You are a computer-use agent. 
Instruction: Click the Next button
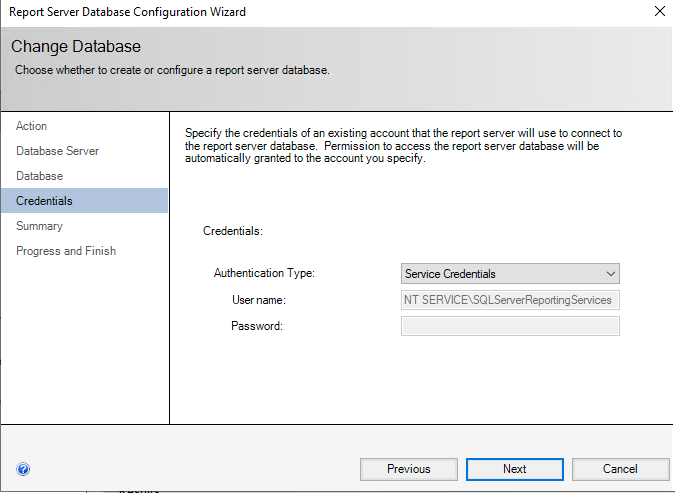coord(514,469)
